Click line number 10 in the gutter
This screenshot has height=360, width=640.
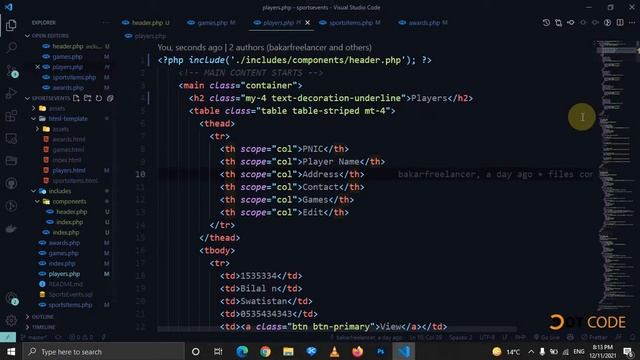(140, 174)
